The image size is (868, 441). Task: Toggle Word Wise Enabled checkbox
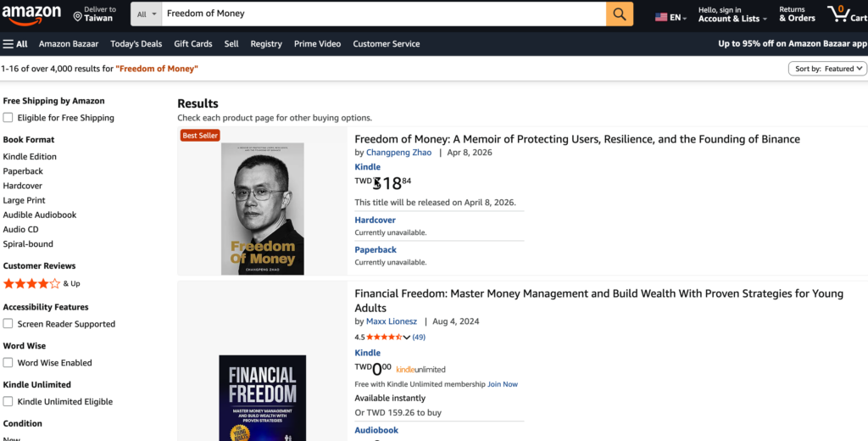(8, 363)
